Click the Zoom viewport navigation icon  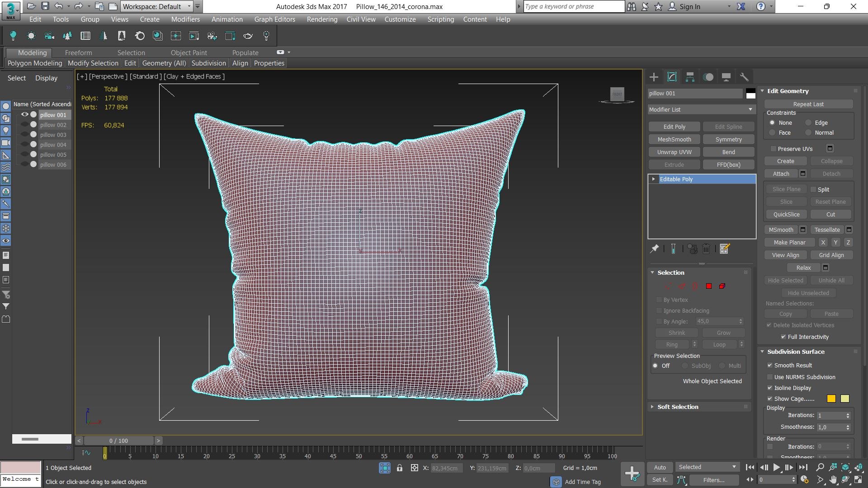click(820, 467)
